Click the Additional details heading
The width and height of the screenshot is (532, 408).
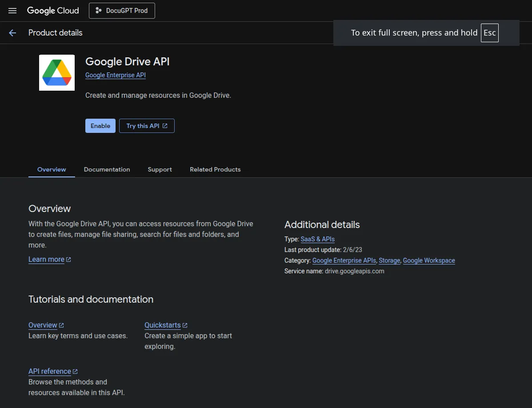(x=322, y=225)
